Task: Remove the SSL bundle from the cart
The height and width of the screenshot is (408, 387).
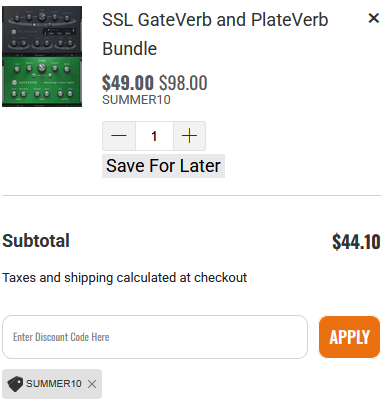Action: (x=374, y=18)
